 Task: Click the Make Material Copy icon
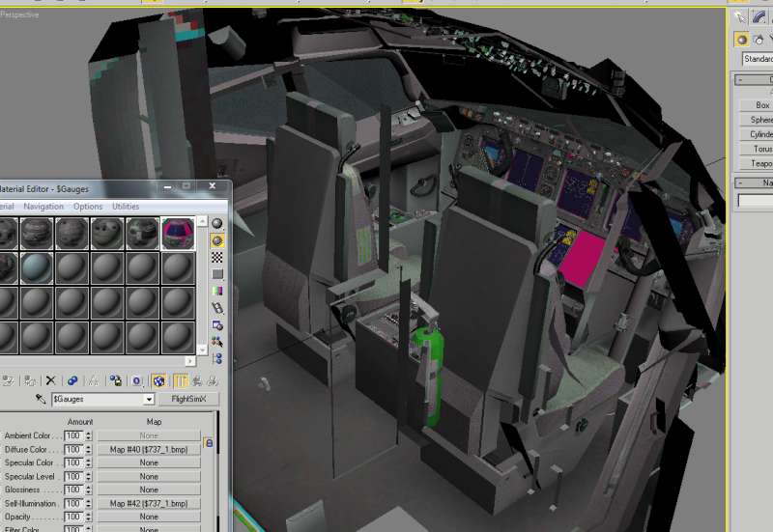point(72,380)
